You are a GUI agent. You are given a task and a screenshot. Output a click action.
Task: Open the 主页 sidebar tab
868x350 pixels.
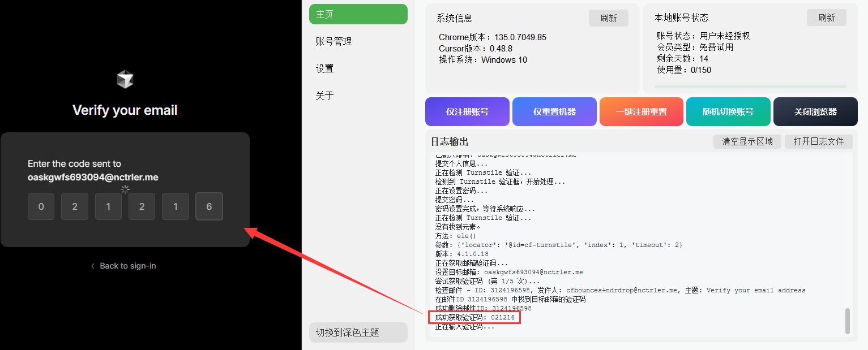point(358,14)
